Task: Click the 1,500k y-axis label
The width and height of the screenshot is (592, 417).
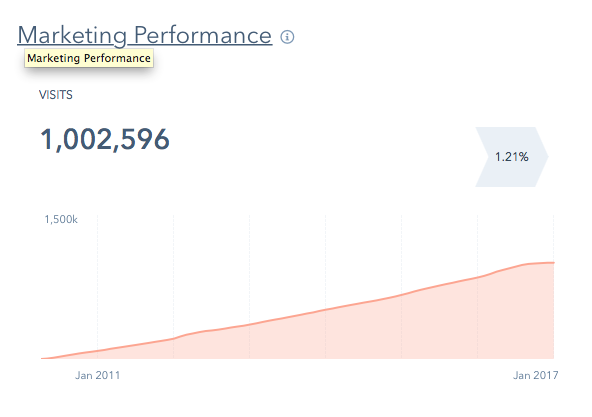Action: tap(61, 219)
